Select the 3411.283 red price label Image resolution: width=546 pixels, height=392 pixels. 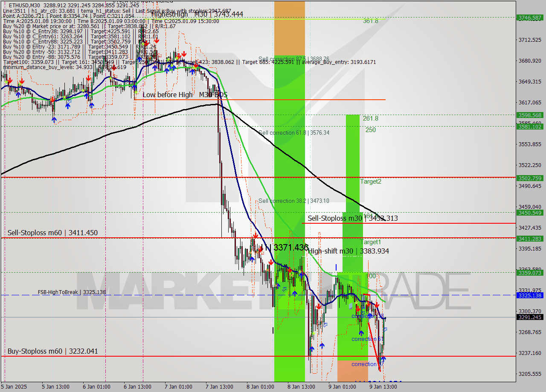(x=530, y=239)
